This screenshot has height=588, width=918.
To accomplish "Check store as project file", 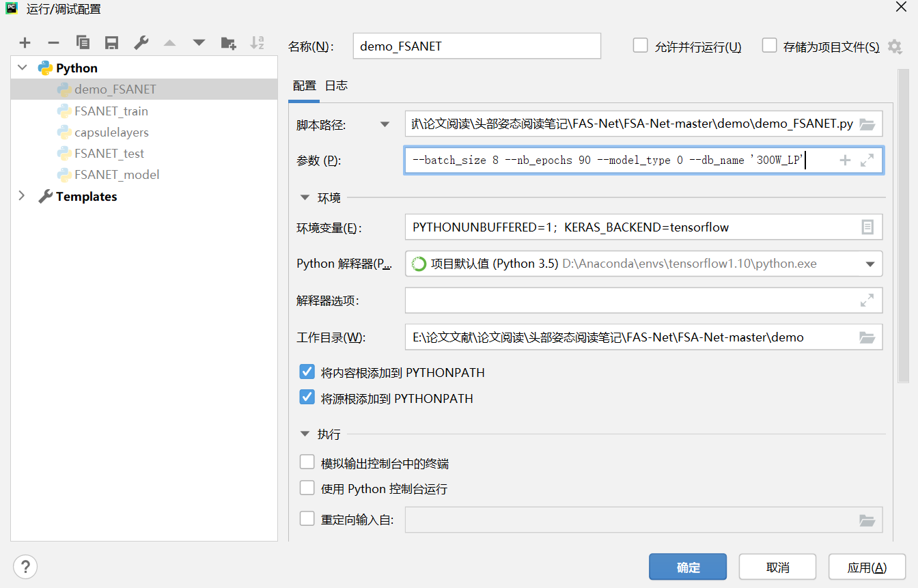I will pos(769,46).
